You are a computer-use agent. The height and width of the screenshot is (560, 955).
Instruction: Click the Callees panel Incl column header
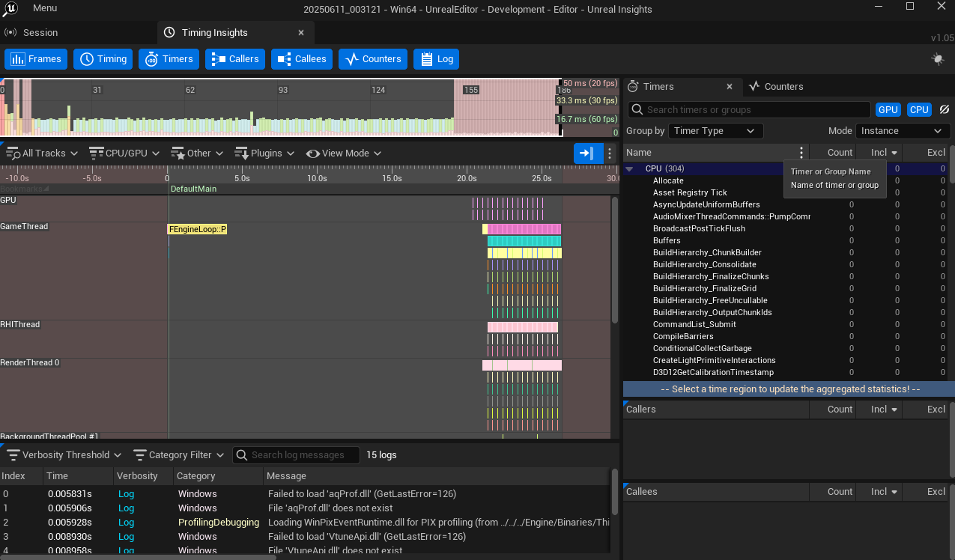tap(879, 492)
